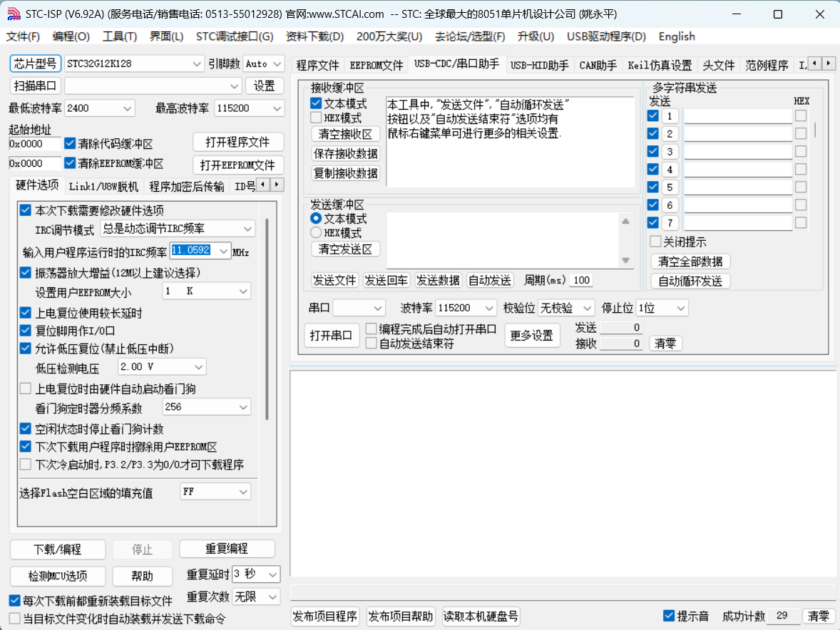Toggle 复位脚用作I/O口 checkbox
The width and height of the screenshot is (840, 630).
pos(25,330)
